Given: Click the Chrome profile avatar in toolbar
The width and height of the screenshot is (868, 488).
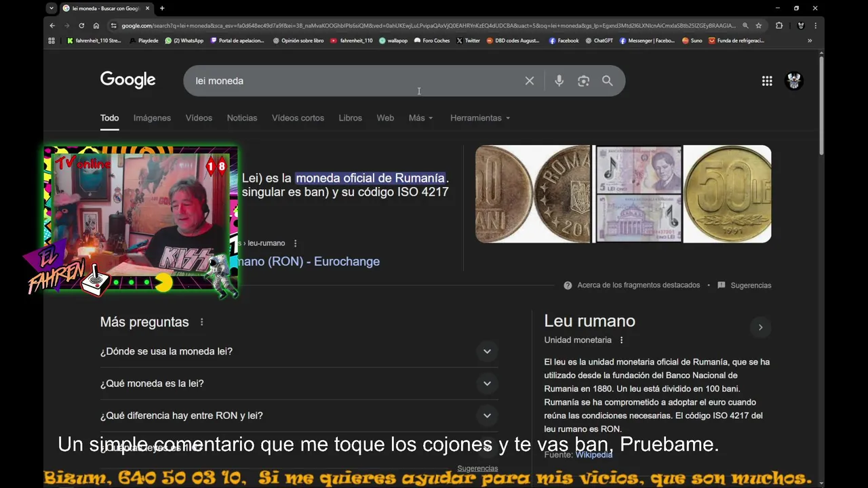Looking at the screenshot, I should pyautogui.click(x=801, y=26).
